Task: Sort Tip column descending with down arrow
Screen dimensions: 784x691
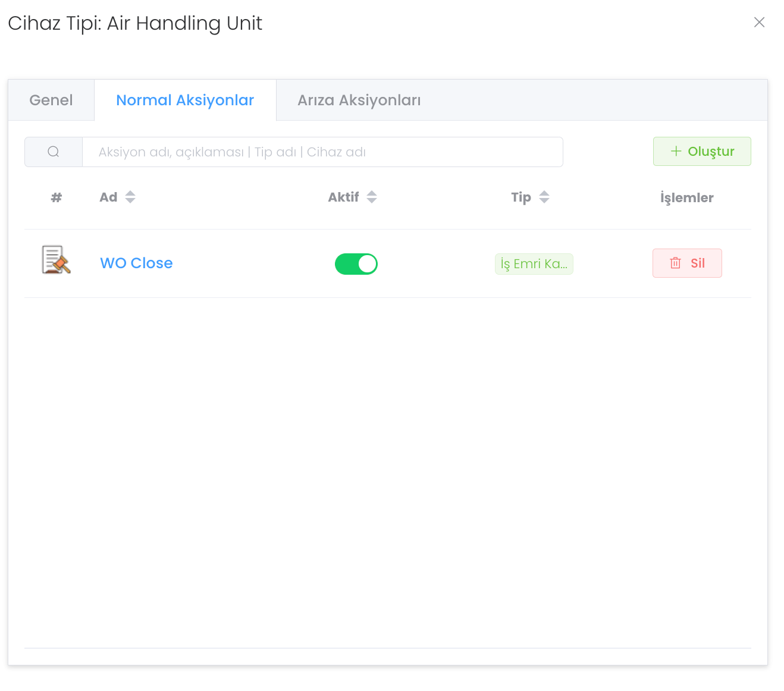Action: point(544,201)
